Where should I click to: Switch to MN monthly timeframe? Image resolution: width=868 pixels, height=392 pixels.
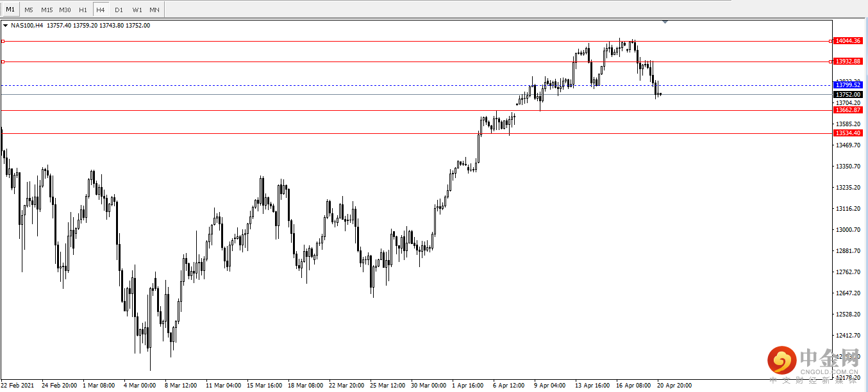tap(154, 10)
